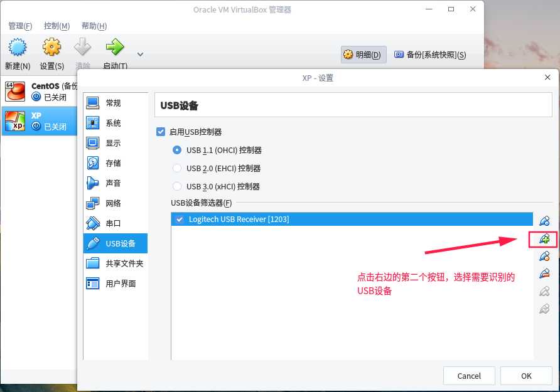
Task: Open the Shared Folders (共享文件夹) page
Action: 116,263
